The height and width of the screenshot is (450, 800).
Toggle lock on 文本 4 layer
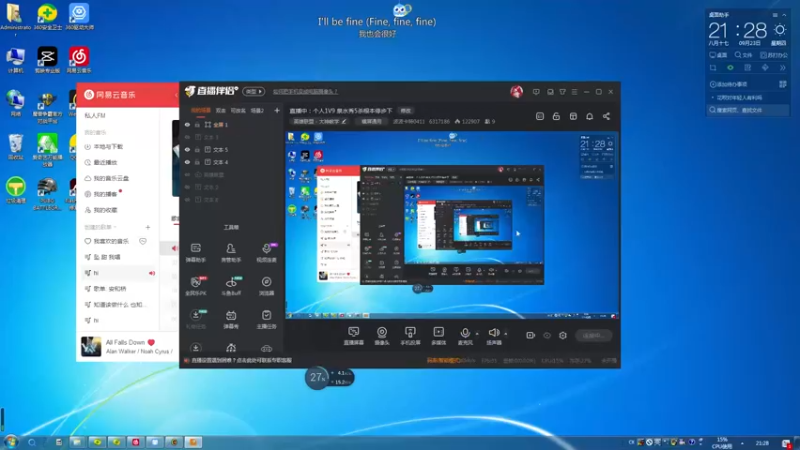tap(197, 162)
